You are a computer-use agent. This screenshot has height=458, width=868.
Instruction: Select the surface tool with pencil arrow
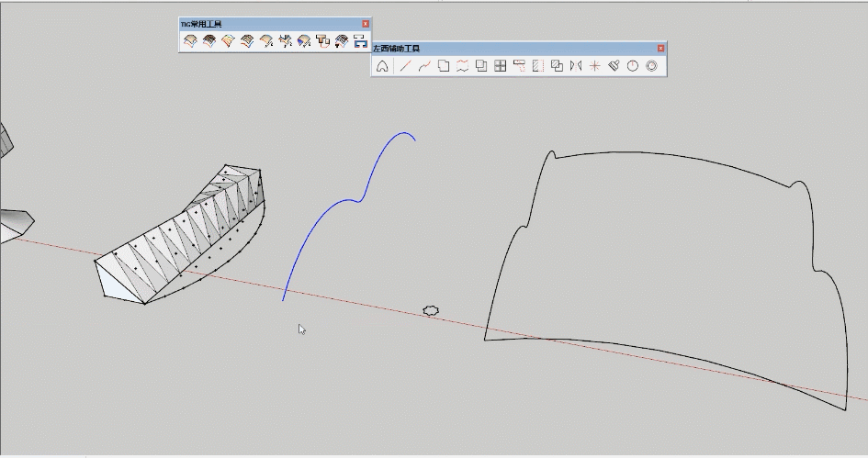[x=266, y=41]
